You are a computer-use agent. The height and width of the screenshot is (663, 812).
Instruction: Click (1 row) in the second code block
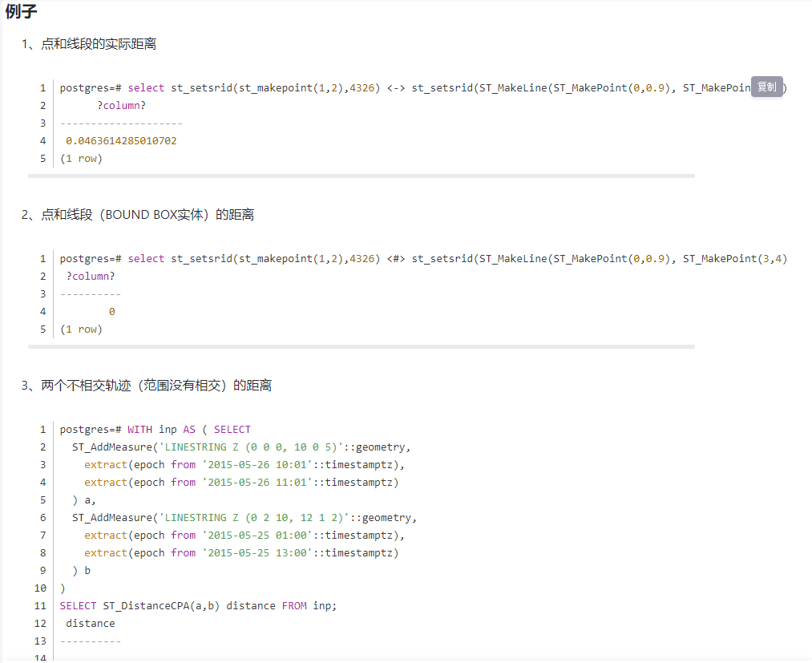(81, 329)
